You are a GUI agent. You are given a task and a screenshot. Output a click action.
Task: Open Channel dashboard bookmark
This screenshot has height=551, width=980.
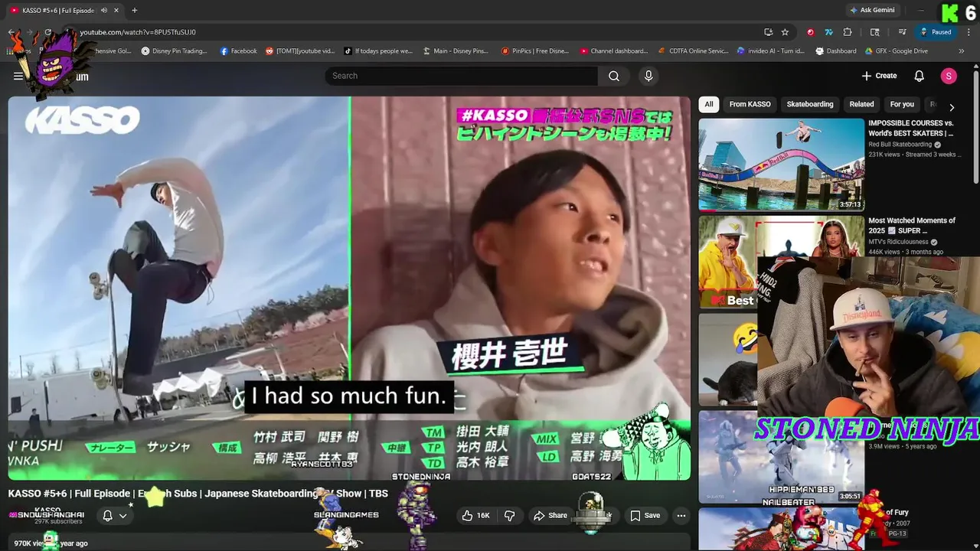pos(614,51)
